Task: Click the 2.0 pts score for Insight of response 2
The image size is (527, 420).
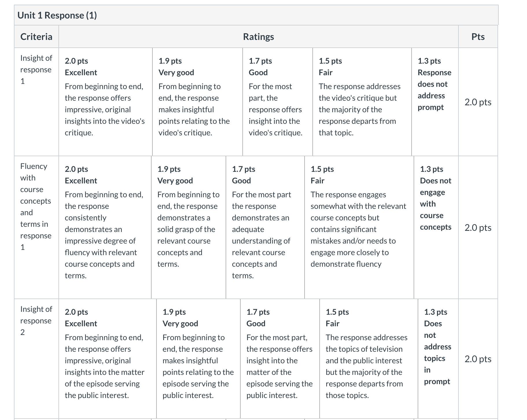Action: [x=478, y=359]
